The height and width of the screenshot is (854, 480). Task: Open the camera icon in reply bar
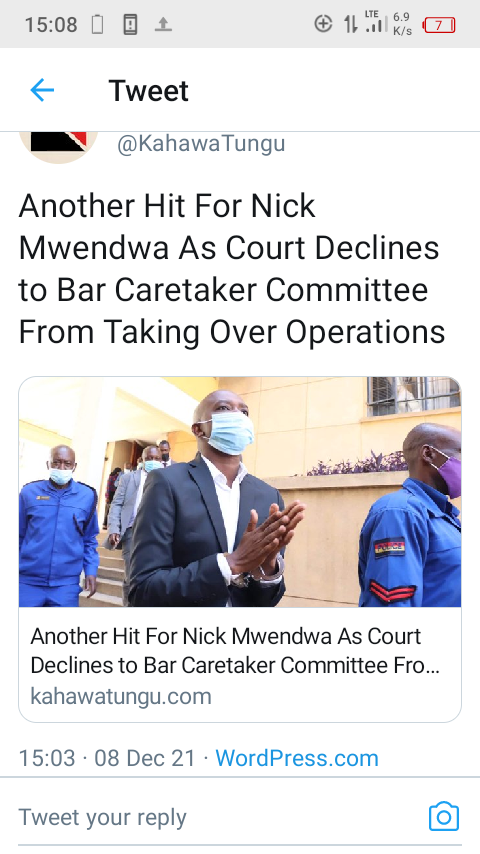[443, 816]
